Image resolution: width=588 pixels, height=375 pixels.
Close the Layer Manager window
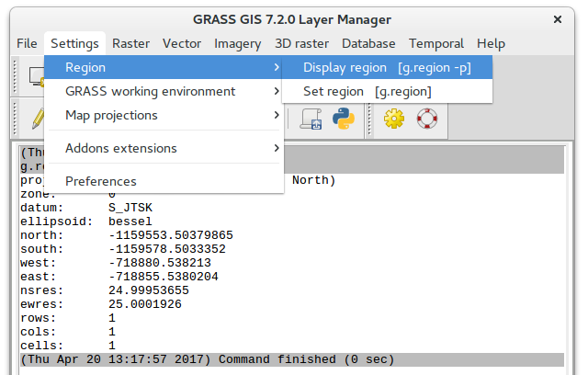point(558,19)
